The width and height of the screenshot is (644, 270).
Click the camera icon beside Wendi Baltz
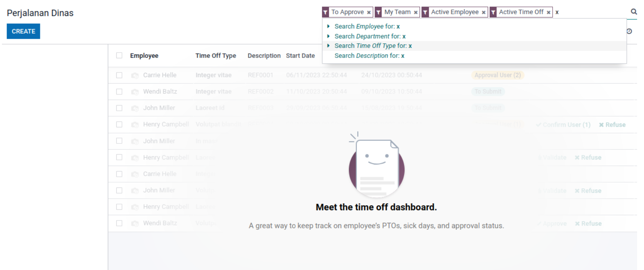(135, 92)
